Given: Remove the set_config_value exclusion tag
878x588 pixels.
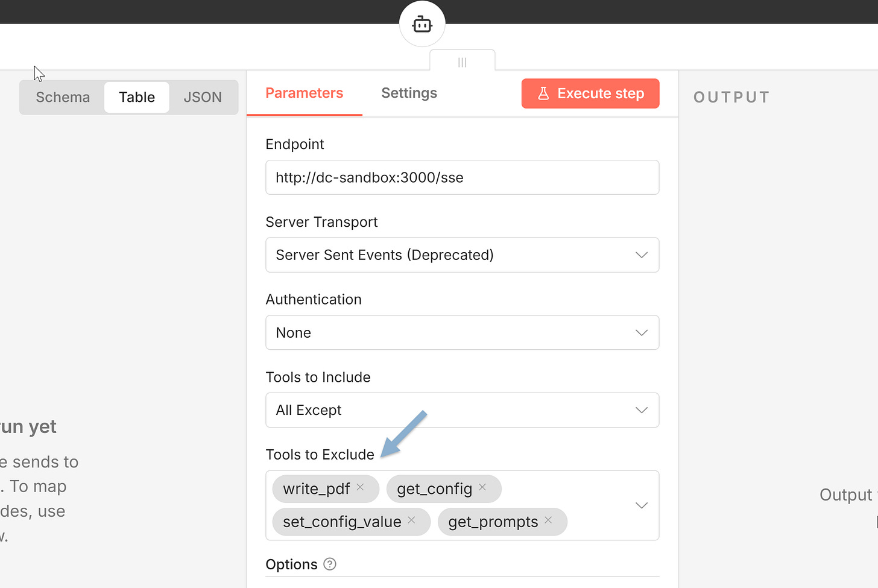Looking at the screenshot, I should (411, 519).
